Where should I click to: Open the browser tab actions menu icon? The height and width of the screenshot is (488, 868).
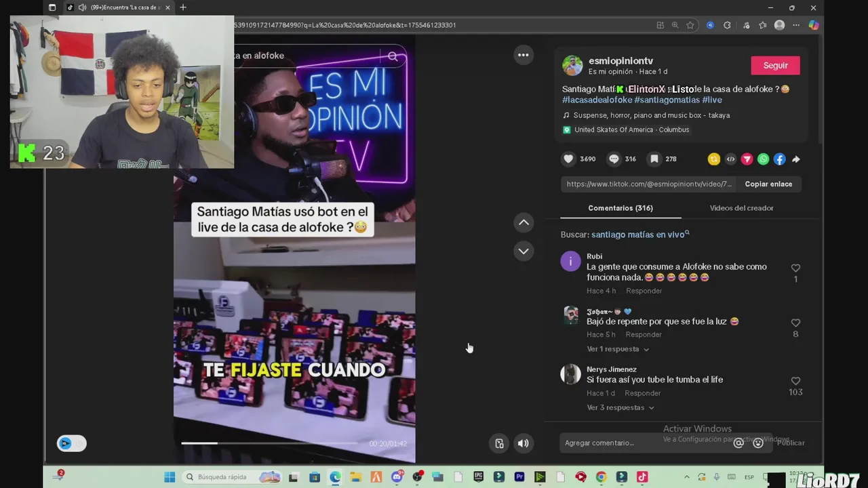(52, 7)
